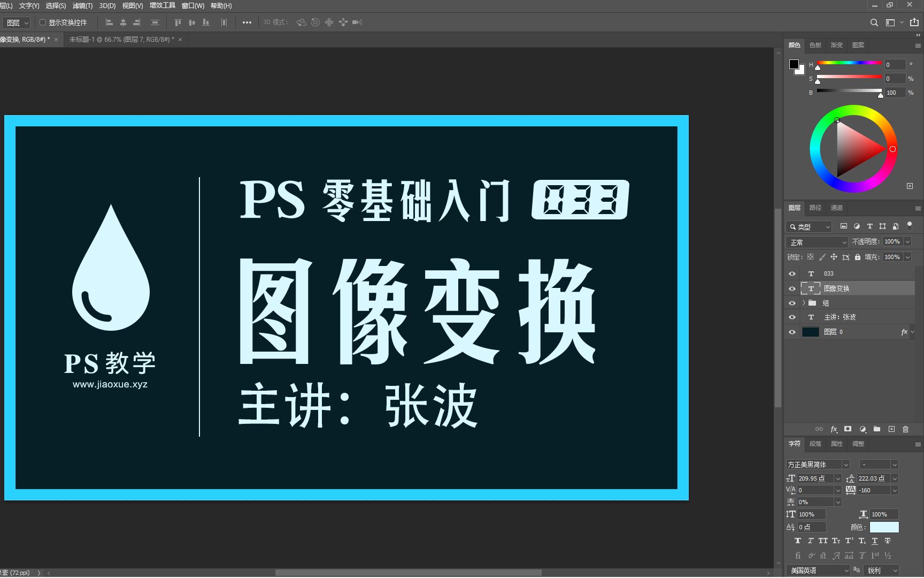Select the 033 text layer name
Screen dimensions: 924x578
coord(828,273)
